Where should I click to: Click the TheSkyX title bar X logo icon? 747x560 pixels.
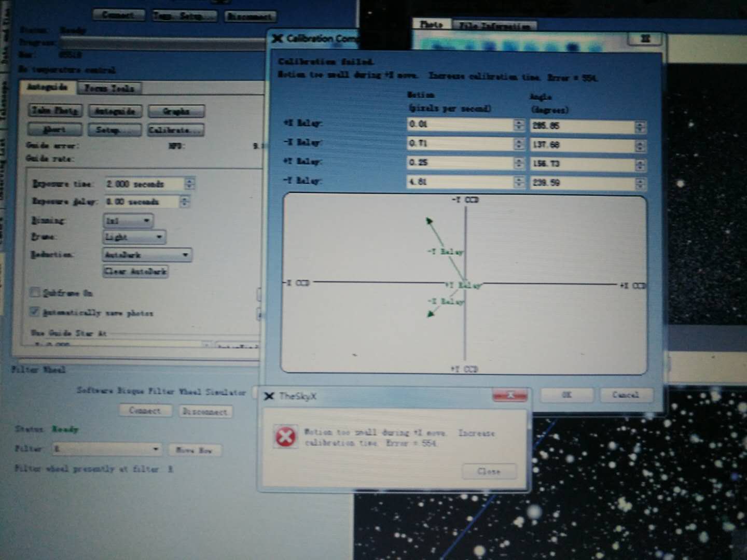coord(269,397)
